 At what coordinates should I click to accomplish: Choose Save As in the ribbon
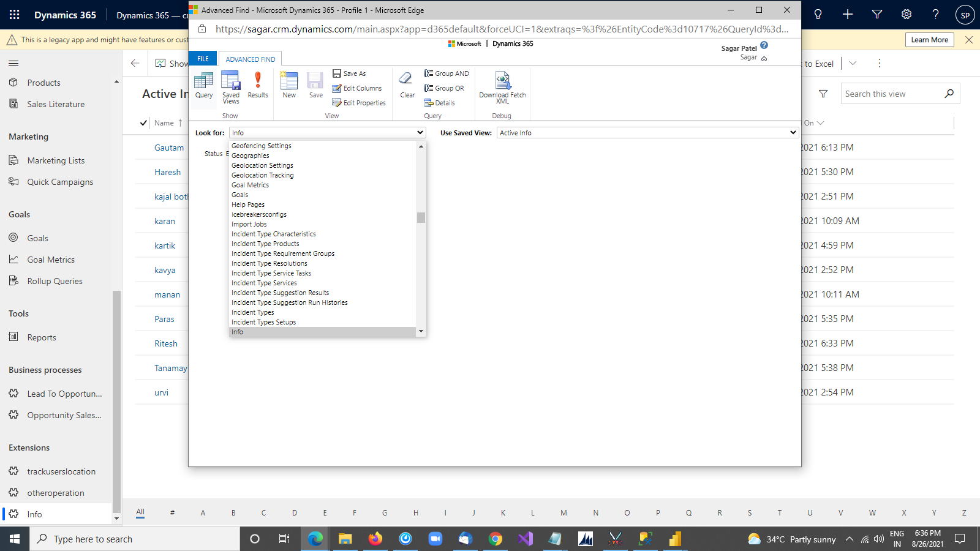click(349, 73)
